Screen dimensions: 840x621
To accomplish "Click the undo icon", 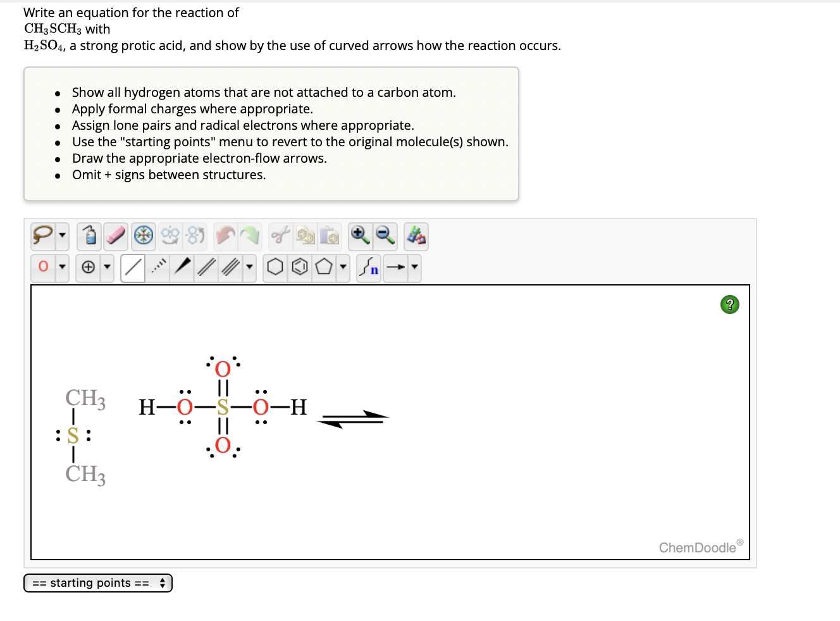I will tap(226, 235).
